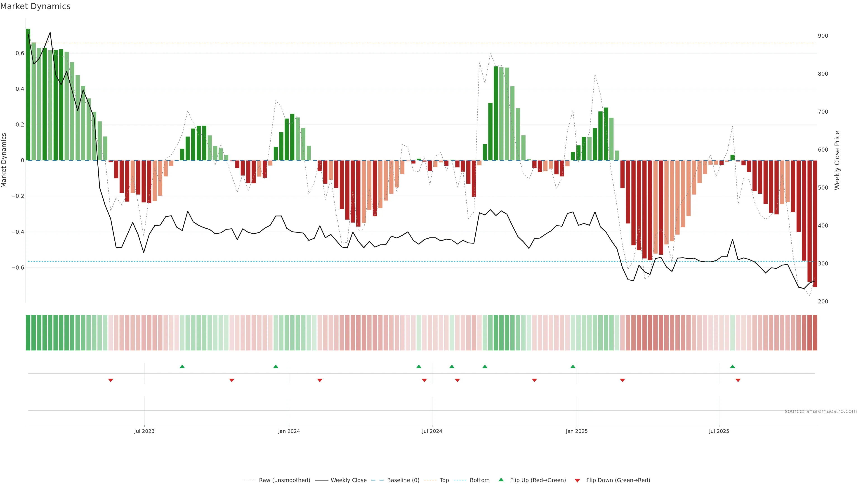Viewport: 868px width, 488px height.
Task: Click the flip-down marker just after Jan 2025
Action: point(622,380)
